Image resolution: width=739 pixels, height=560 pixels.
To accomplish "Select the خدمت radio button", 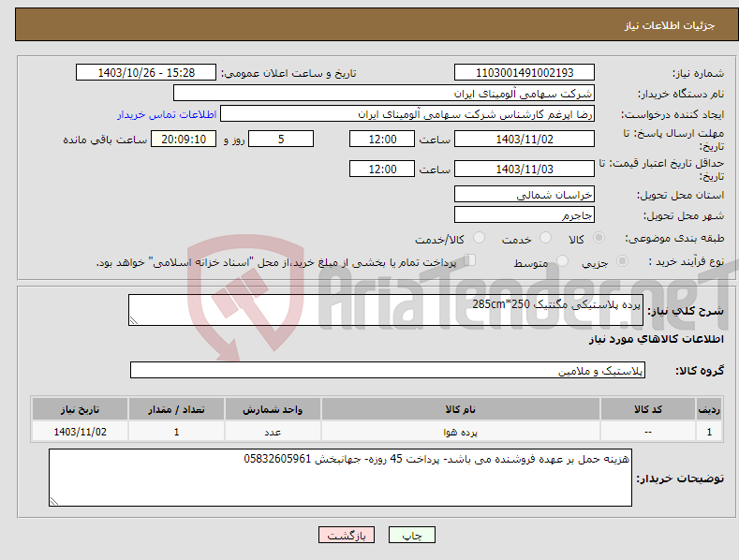I will [545, 238].
